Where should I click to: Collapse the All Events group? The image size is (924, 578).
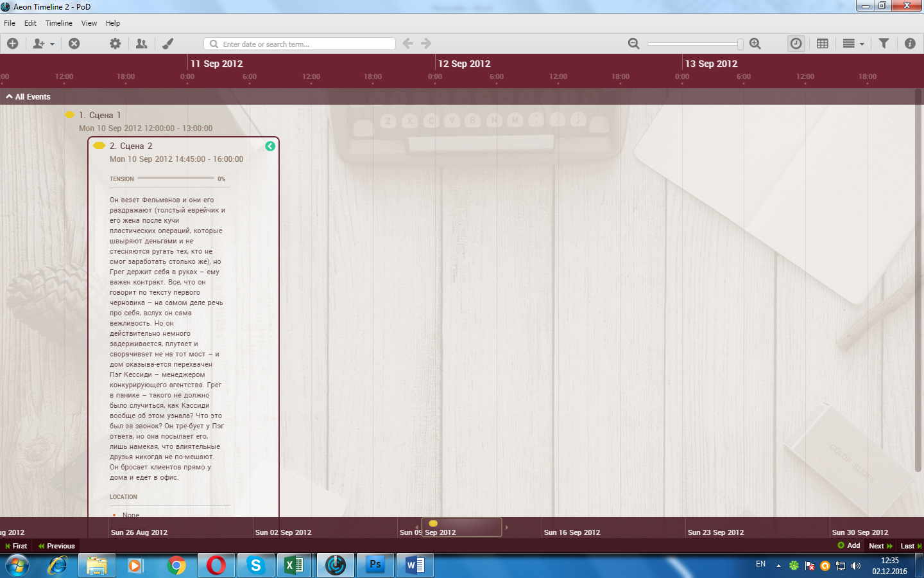(x=10, y=97)
